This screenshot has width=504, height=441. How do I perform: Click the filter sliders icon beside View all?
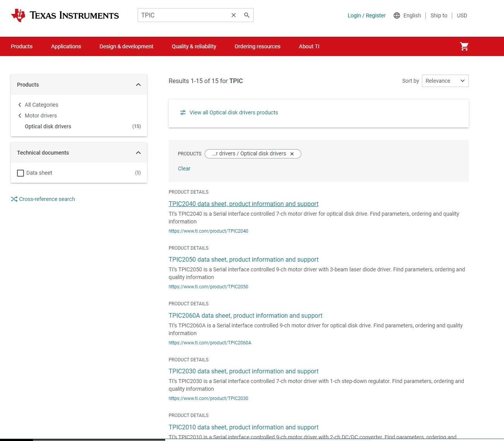point(183,112)
